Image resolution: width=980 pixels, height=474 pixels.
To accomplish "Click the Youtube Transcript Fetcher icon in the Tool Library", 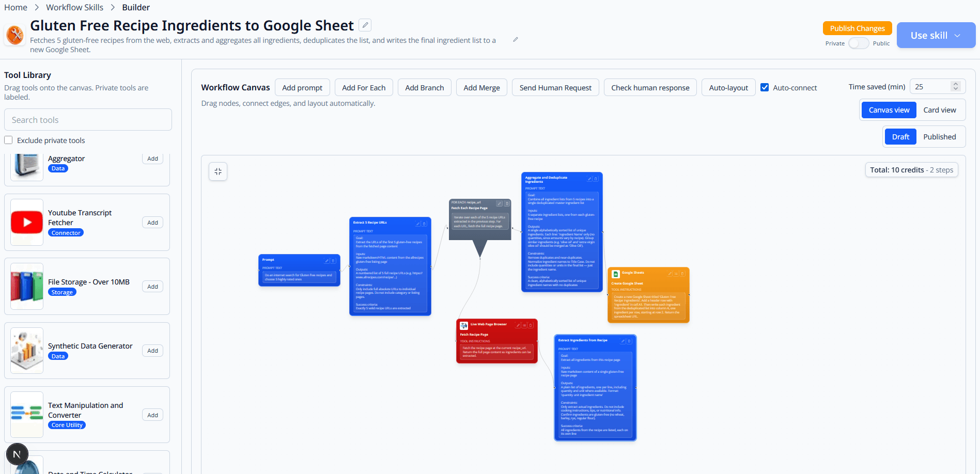I will 26,222.
